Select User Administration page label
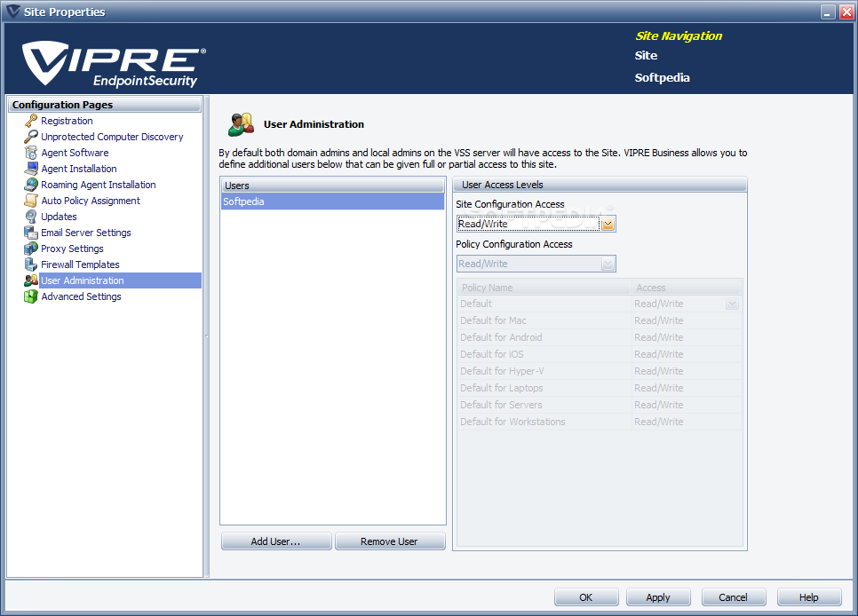The width and height of the screenshot is (858, 616). (x=83, y=280)
